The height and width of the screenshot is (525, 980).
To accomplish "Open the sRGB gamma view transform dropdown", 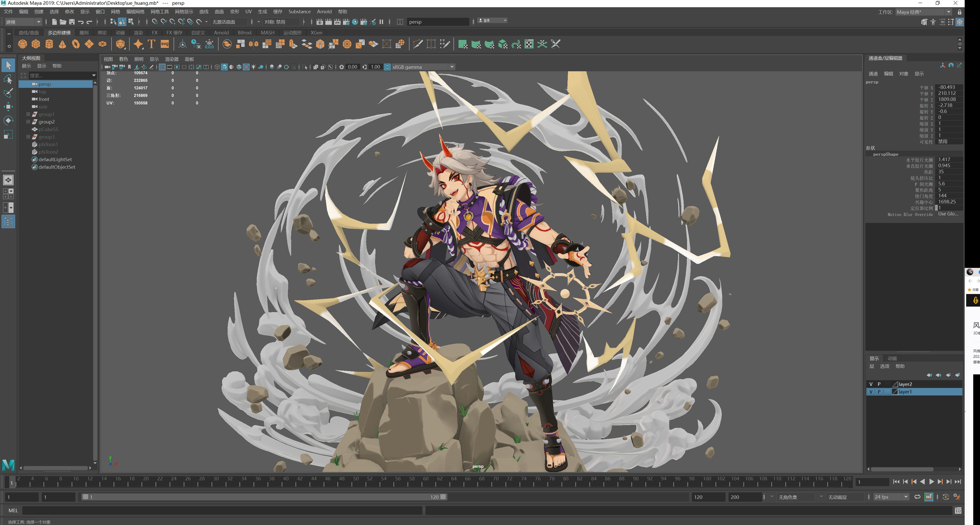I will [423, 67].
